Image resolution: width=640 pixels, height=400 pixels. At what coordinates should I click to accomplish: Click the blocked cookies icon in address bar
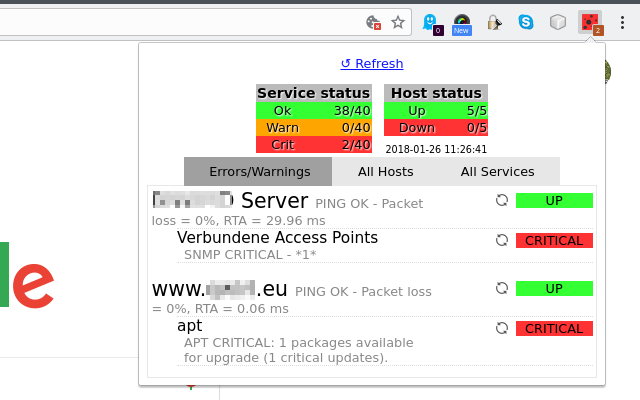click(x=373, y=22)
